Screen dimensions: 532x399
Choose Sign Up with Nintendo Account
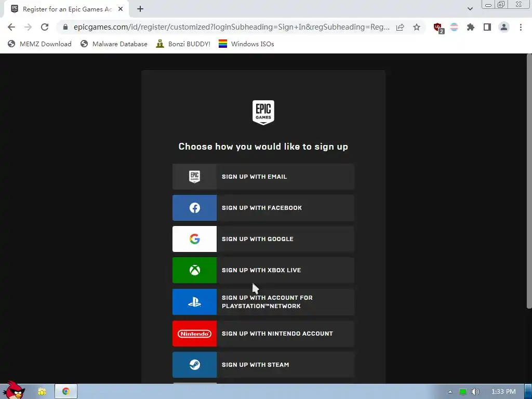263,334
